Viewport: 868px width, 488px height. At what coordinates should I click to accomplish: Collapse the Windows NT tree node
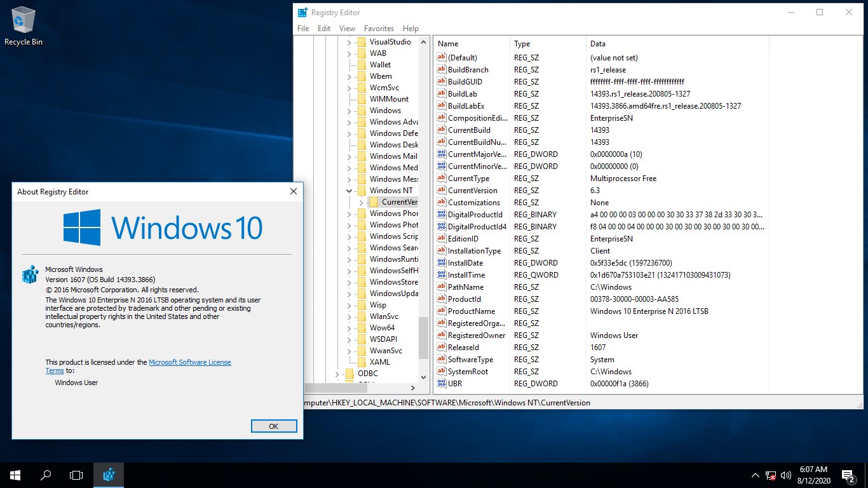[x=349, y=191]
